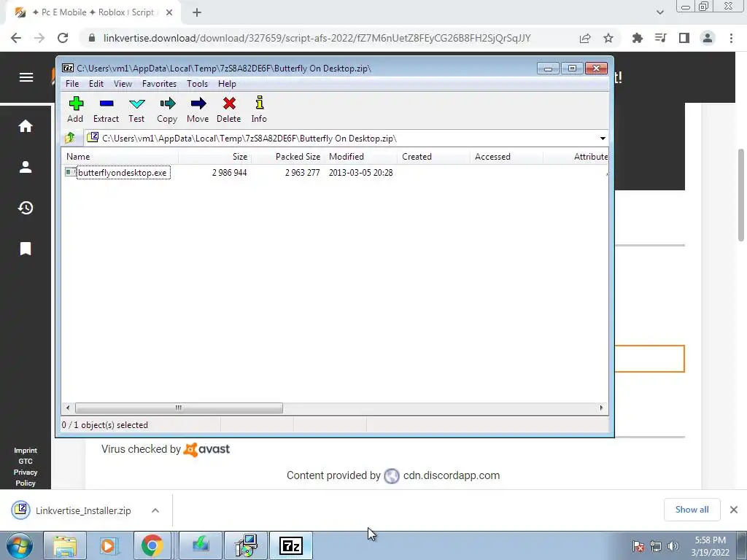Open the Tools menu in 7-Zip
Viewport: 747px width, 560px height.
tap(197, 84)
